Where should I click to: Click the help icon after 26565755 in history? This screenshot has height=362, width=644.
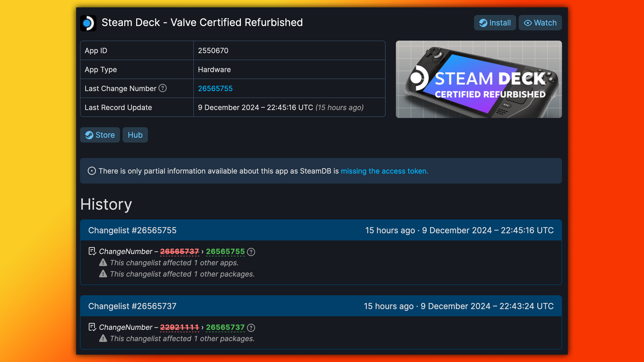pos(251,252)
